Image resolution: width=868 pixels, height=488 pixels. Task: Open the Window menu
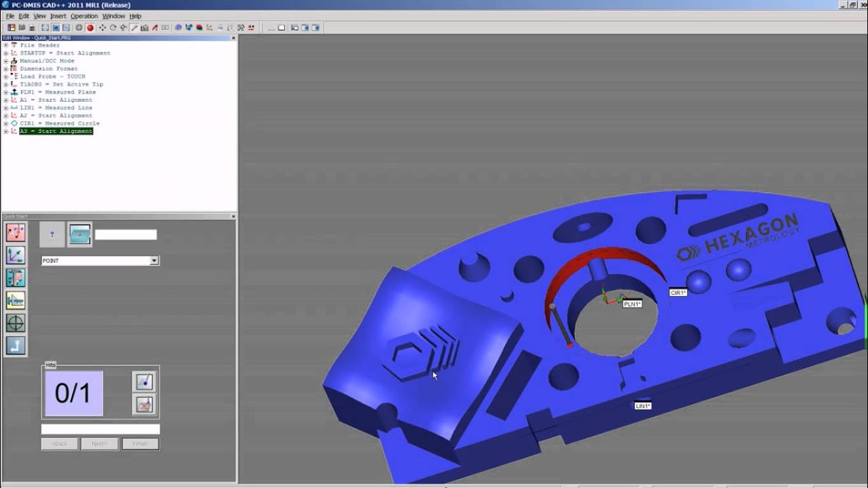114,16
